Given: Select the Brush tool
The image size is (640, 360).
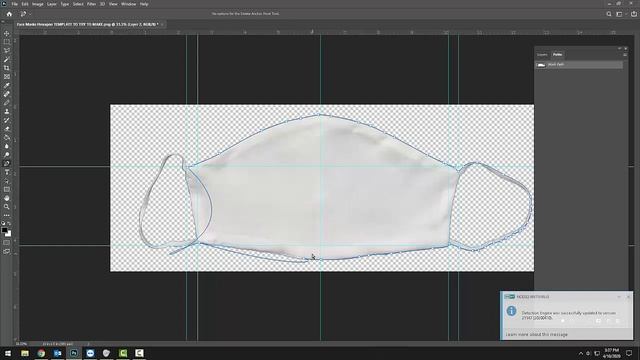Looking at the screenshot, I should coord(7,102).
